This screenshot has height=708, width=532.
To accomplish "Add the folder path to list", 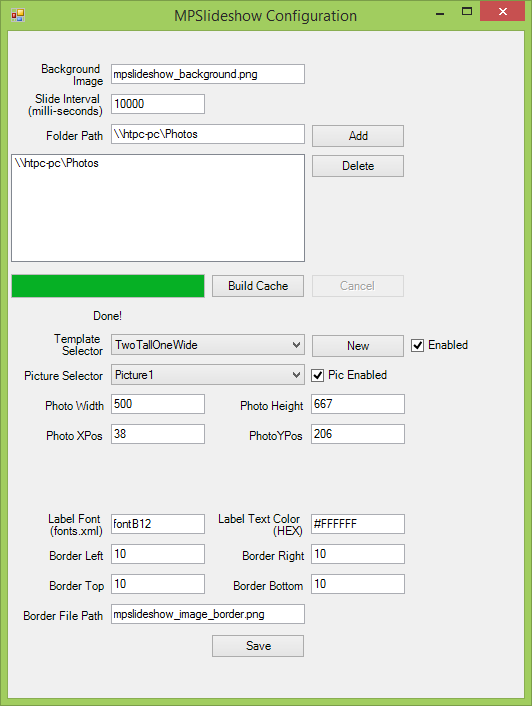I will tap(358, 136).
